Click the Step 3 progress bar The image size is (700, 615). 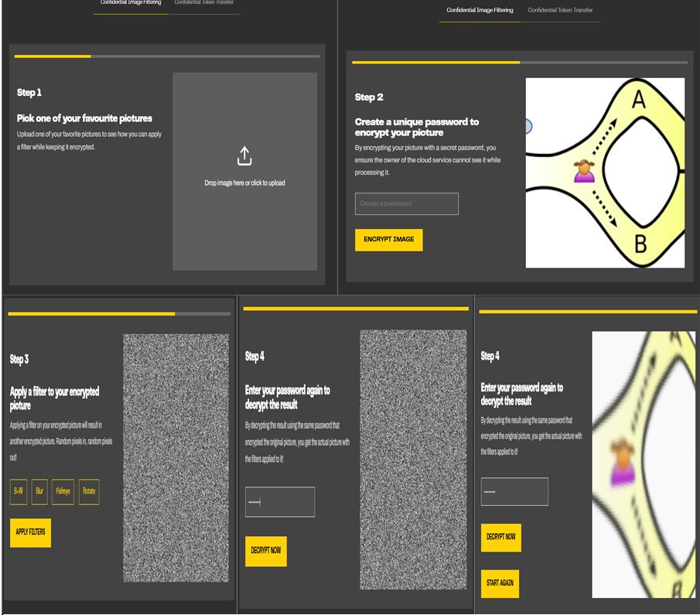(119, 314)
